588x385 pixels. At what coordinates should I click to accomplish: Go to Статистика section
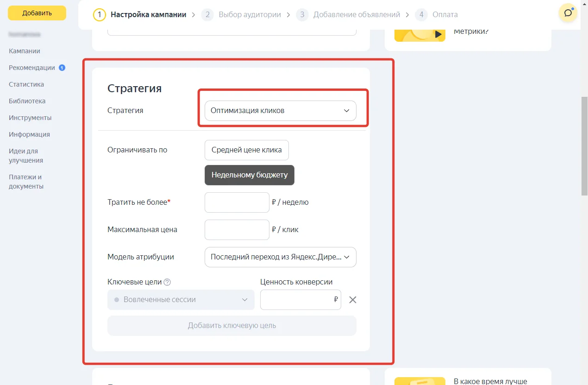click(26, 84)
